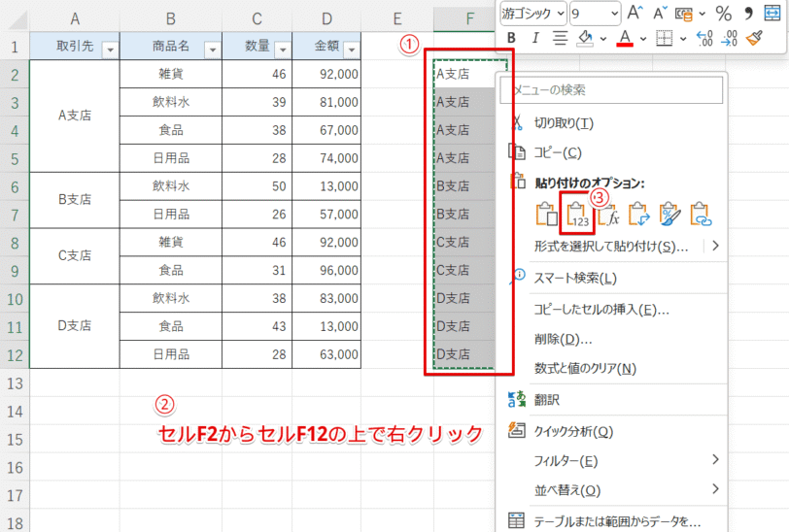This screenshot has width=789, height=532.
Task: Expand the 形式を選択して貼り付け submenu arrow
Action: (715, 246)
